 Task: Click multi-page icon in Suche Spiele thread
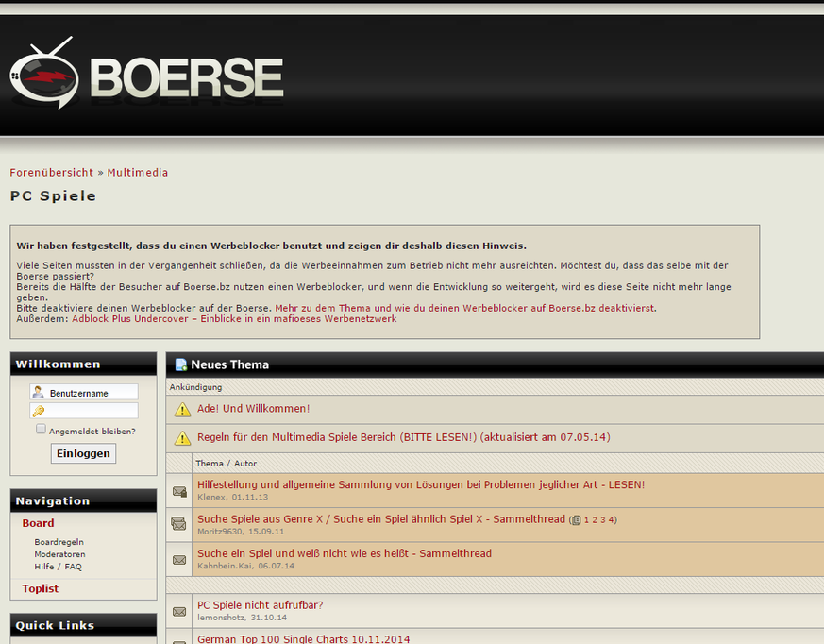(576, 520)
